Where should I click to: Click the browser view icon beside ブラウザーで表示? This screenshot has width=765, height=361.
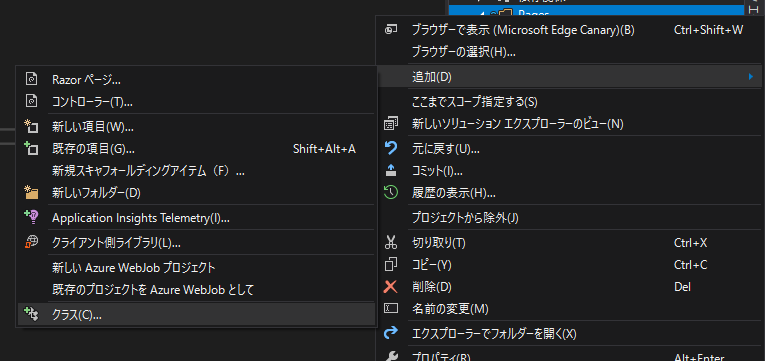click(391, 30)
